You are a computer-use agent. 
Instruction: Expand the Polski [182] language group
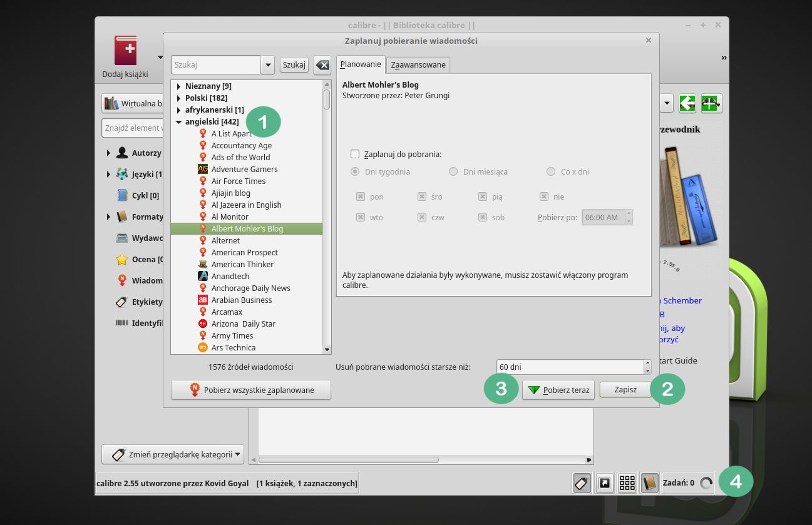(178, 98)
